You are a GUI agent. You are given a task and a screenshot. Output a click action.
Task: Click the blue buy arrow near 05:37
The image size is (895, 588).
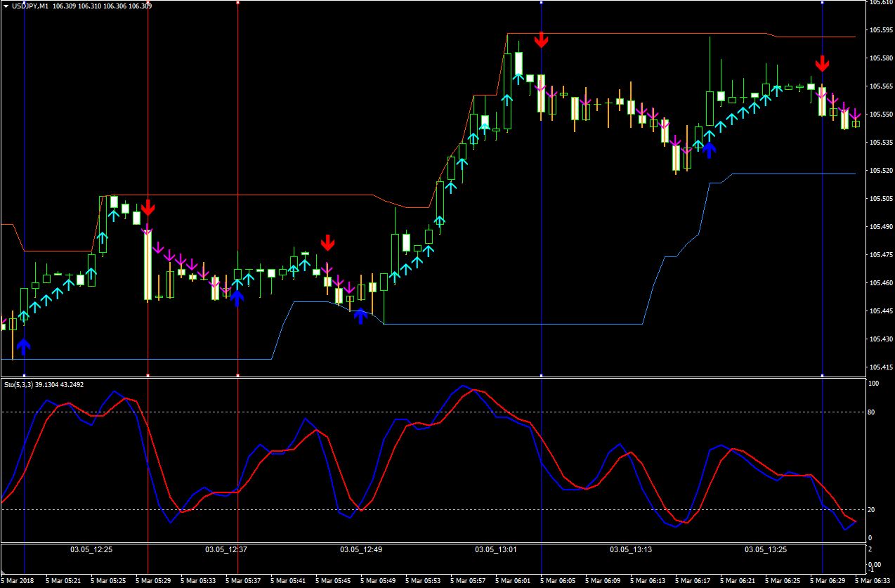click(237, 299)
